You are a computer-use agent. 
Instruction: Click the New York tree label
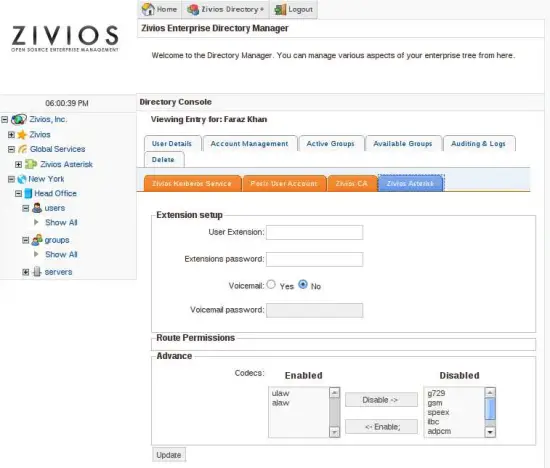pyautogui.click(x=46, y=179)
